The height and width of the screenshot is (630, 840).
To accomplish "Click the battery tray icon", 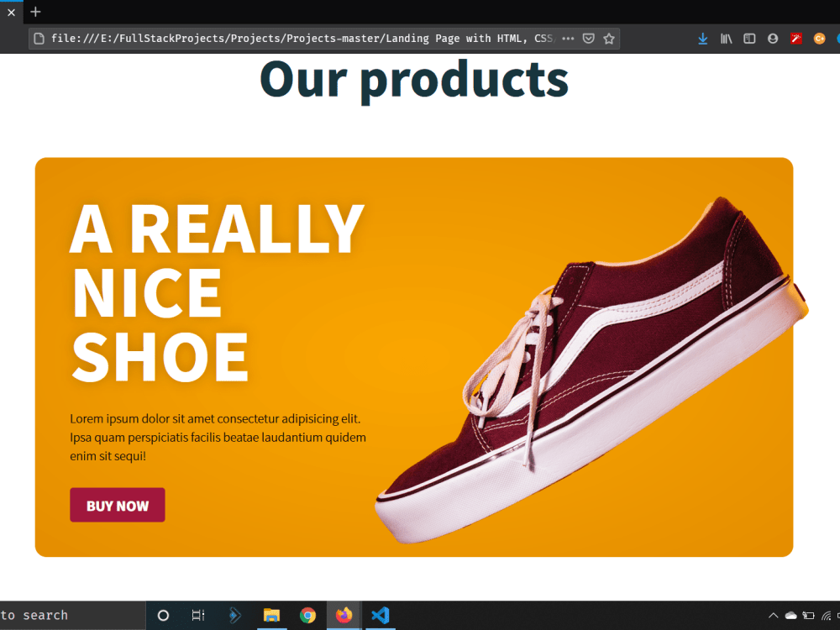I will tap(808, 616).
